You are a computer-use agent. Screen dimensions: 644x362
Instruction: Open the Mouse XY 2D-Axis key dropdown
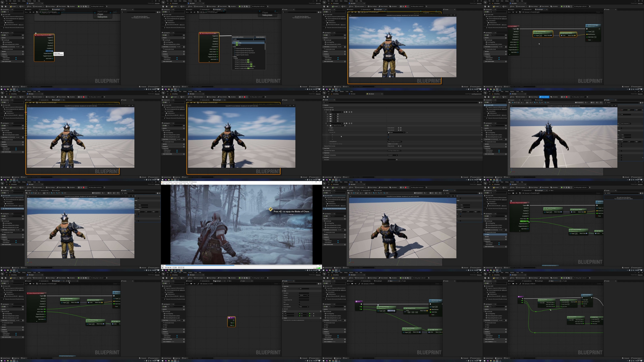click(338, 126)
